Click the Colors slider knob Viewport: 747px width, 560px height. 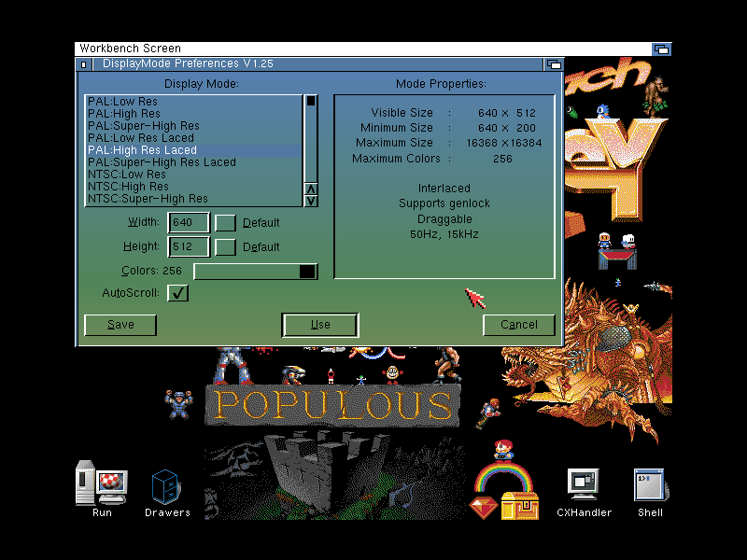307,272
